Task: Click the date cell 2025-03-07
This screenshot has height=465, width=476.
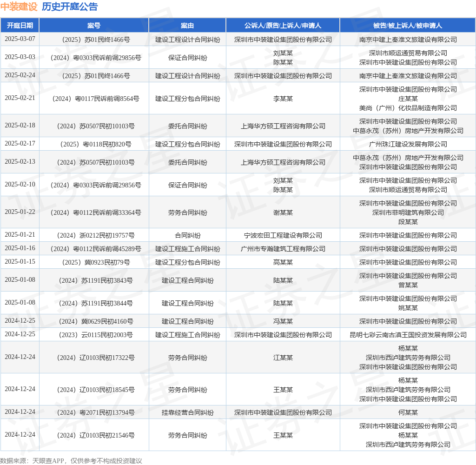Action: pyautogui.click(x=20, y=39)
